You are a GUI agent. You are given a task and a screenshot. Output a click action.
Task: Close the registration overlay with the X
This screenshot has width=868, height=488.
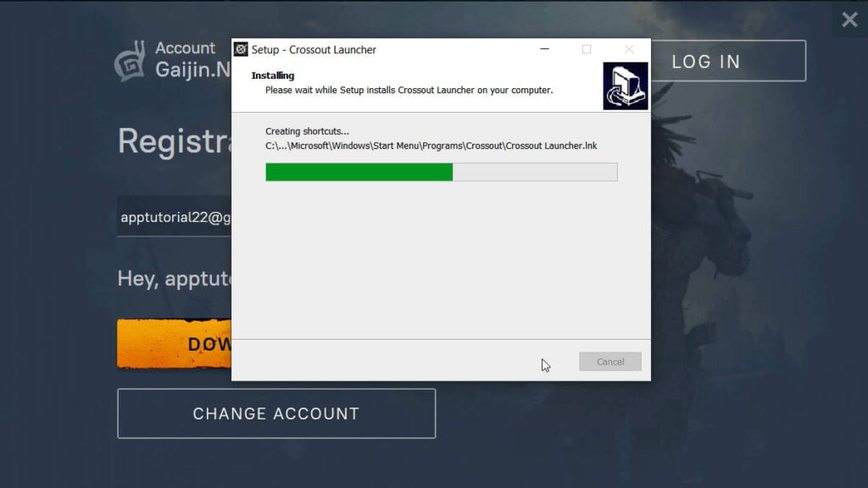coord(849,19)
